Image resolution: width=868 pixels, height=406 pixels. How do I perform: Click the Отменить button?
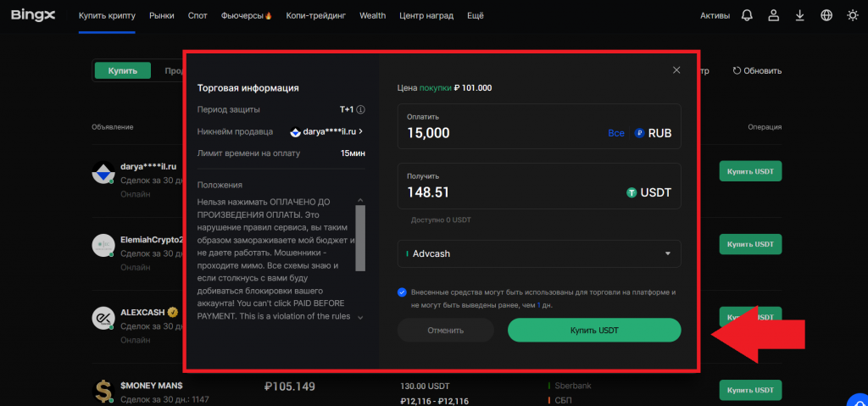[x=446, y=330]
